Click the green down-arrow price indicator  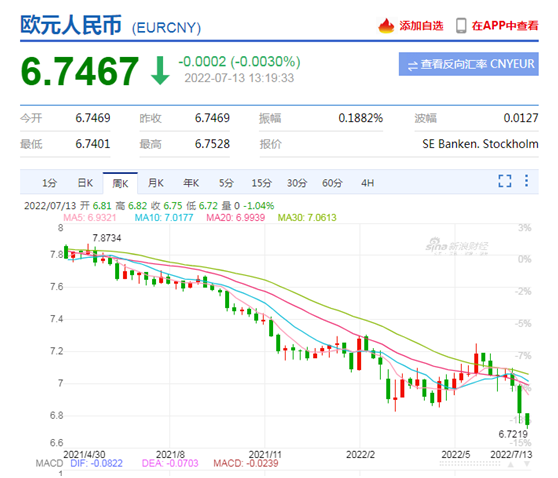(x=160, y=71)
